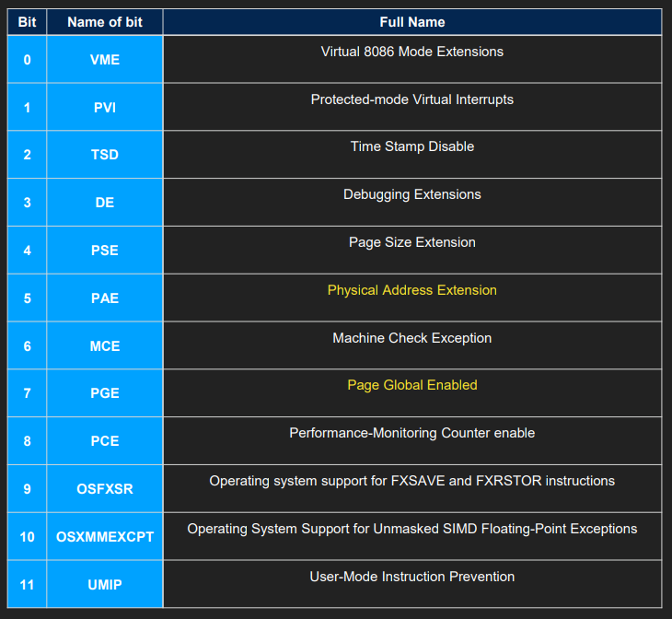This screenshot has width=672, height=619.
Task: Click the 'Full Name' column header
Action: pyautogui.click(x=411, y=22)
